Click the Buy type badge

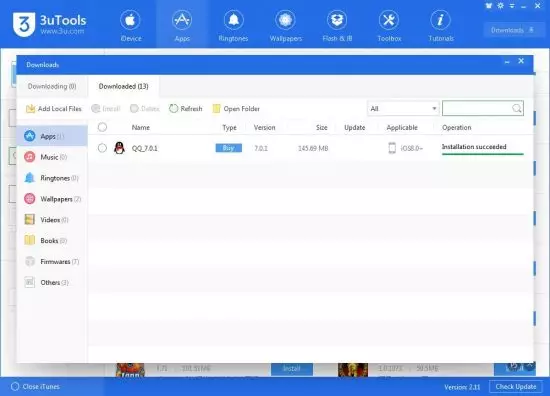[x=228, y=148]
